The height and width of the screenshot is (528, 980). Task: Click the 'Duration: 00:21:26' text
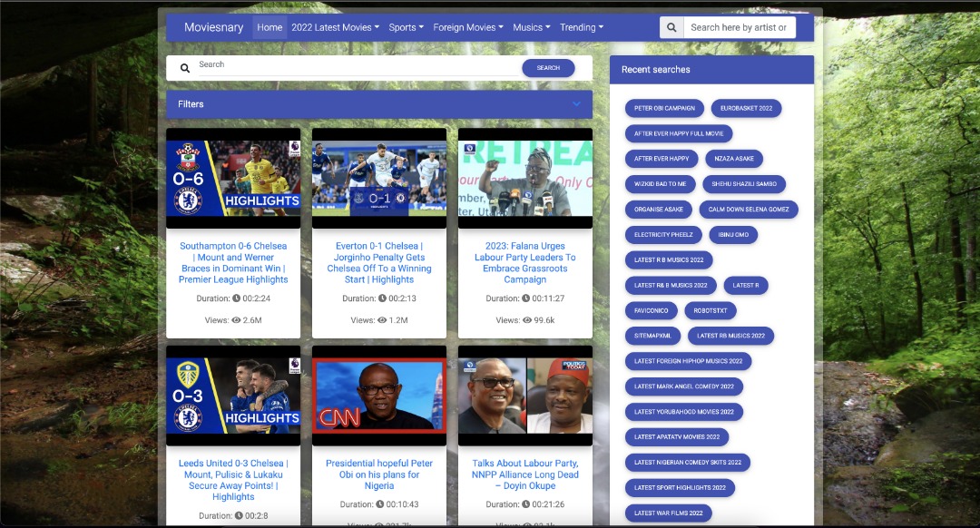[525, 504]
